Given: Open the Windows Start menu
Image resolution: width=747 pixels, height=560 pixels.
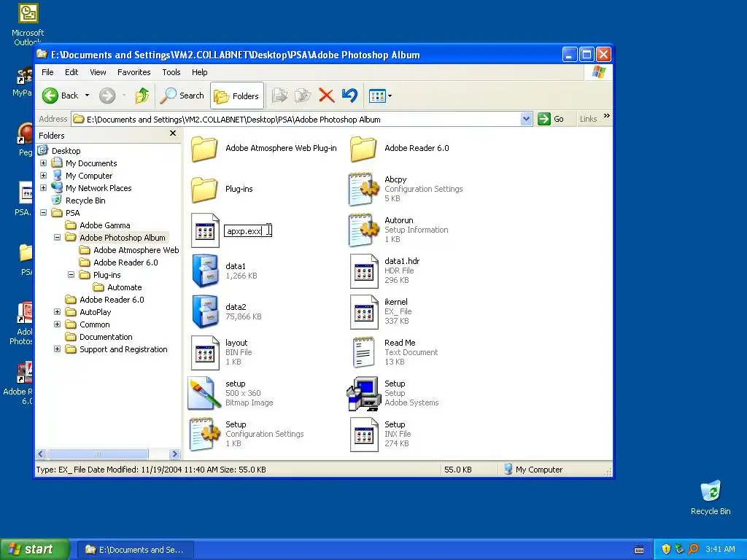Looking at the screenshot, I should [x=34, y=550].
